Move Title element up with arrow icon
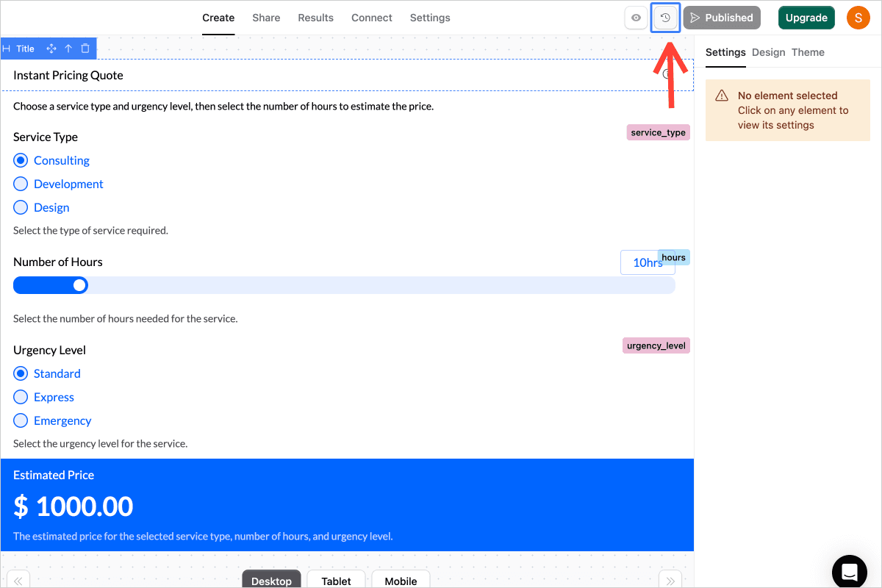 [68, 49]
